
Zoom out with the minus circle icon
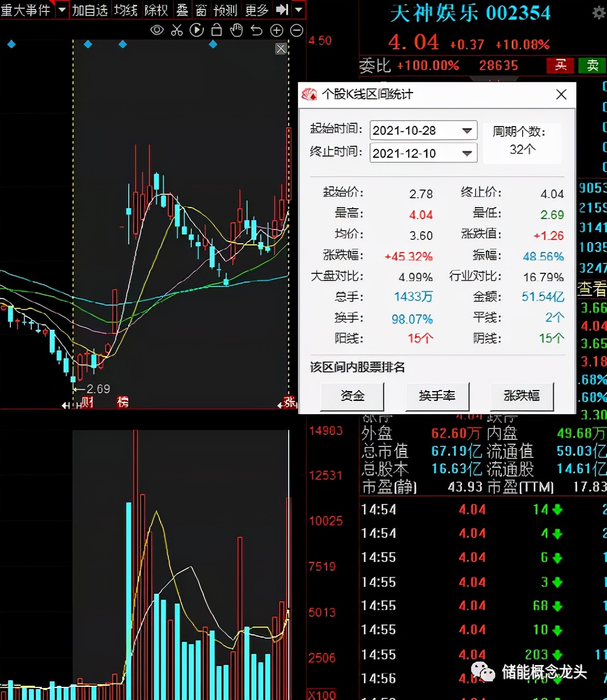pyautogui.click(x=296, y=31)
